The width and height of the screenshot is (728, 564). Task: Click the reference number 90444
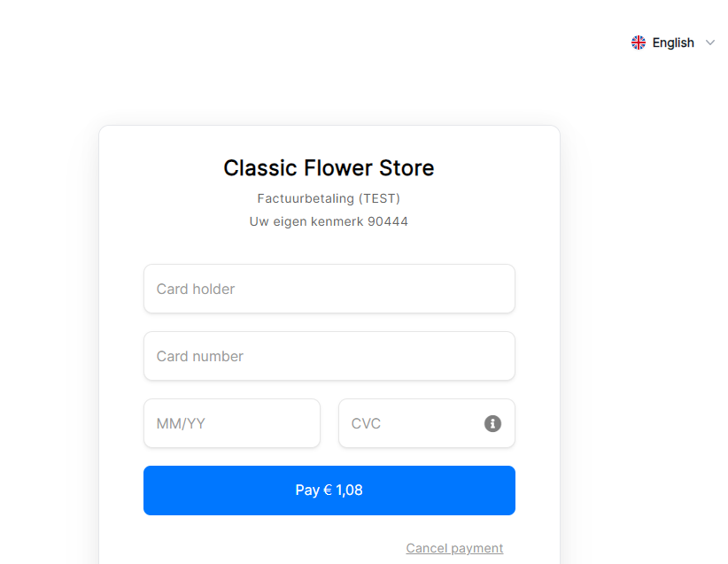coord(388,221)
